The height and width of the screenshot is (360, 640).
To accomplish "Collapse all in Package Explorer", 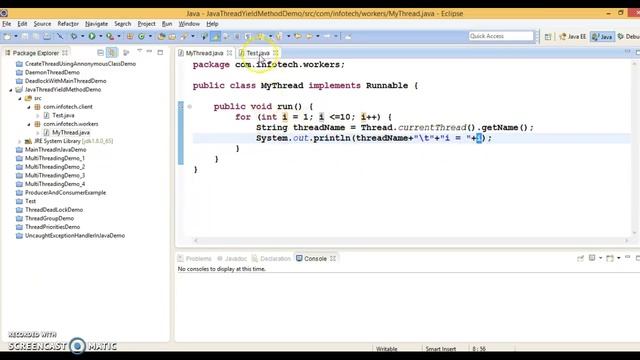I will (100, 53).
